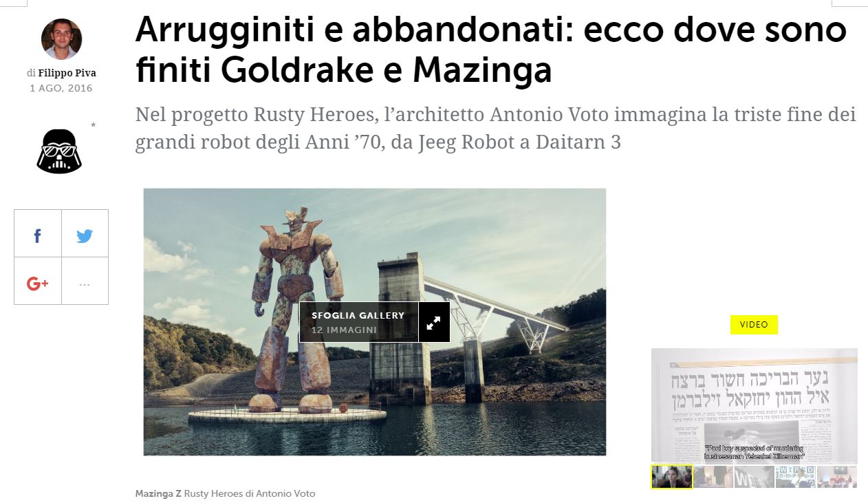
Task: Play the main video with Hebrew newspaper
Action: click(754, 405)
